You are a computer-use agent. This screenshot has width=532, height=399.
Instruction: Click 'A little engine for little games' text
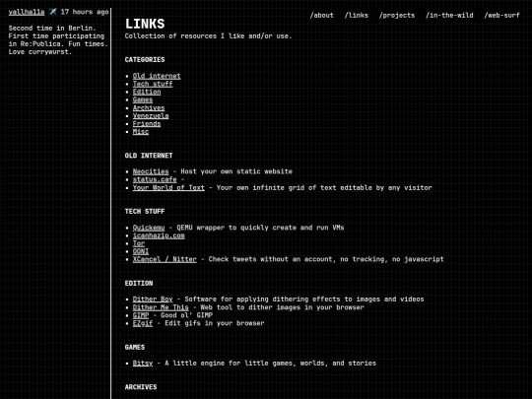coord(270,364)
